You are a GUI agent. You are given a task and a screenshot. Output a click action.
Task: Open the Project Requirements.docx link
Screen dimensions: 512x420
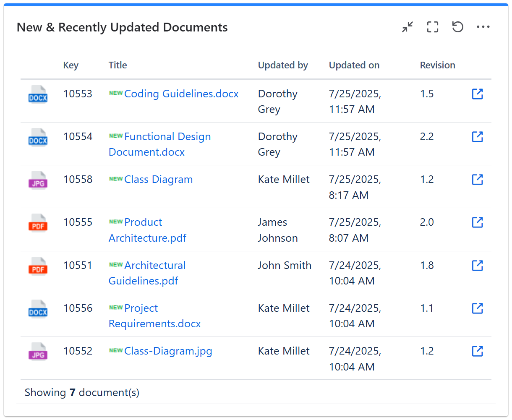click(141, 308)
